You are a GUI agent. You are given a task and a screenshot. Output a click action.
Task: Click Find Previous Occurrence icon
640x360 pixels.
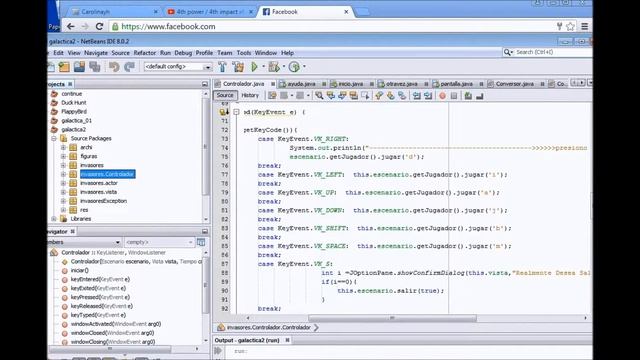[331, 96]
